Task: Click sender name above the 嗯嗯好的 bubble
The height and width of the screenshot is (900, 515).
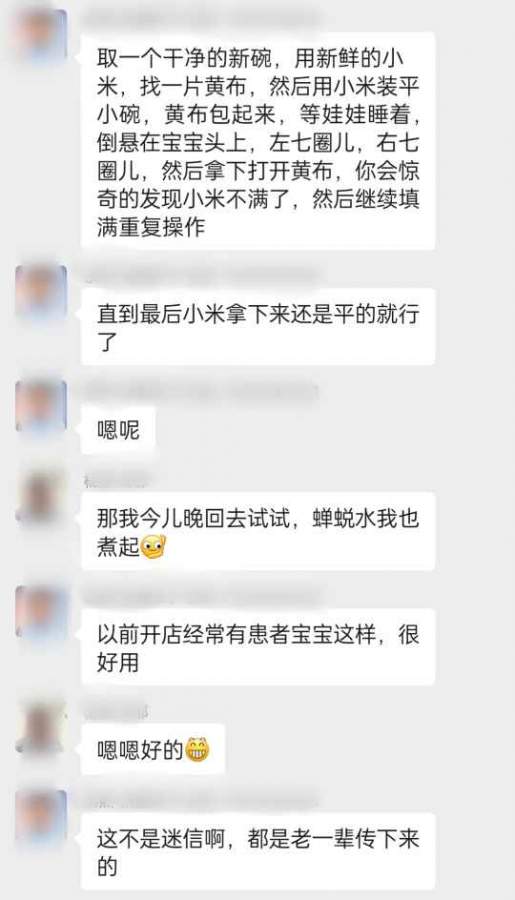Action: coord(116,712)
